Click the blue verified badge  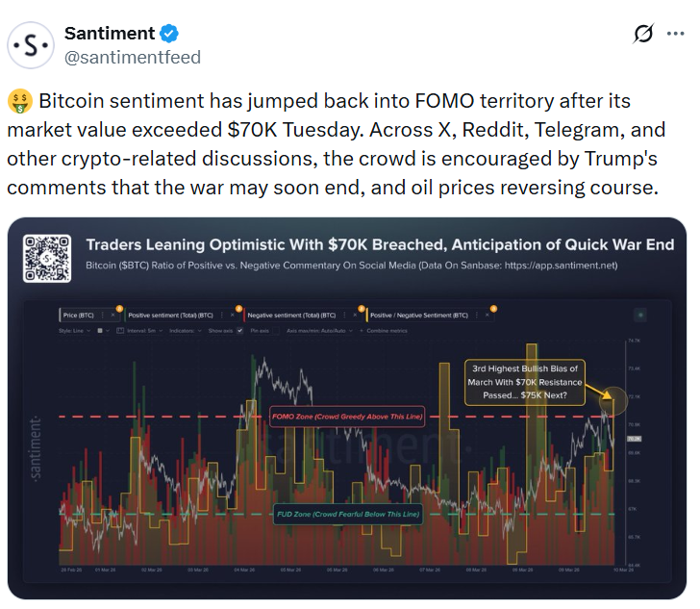point(169,34)
